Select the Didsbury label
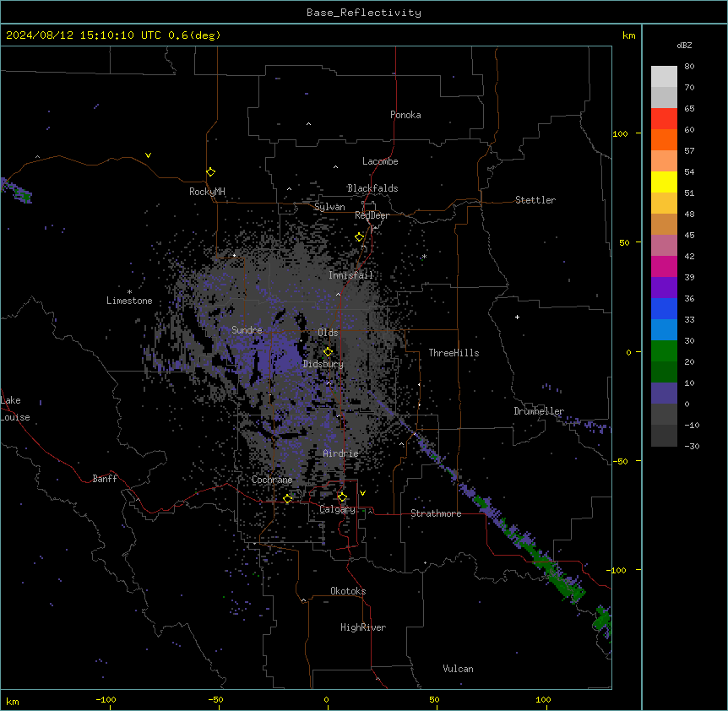Viewport: 728px width, 711px height. coord(323,364)
